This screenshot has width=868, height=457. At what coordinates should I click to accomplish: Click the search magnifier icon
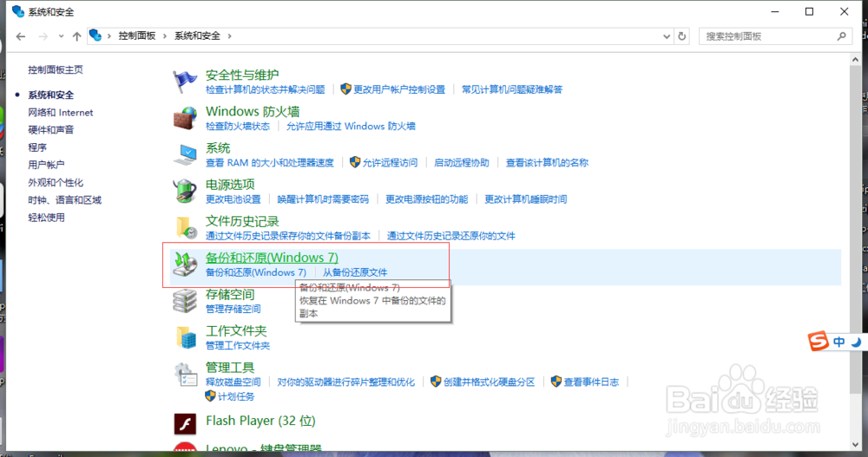(x=841, y=36)
